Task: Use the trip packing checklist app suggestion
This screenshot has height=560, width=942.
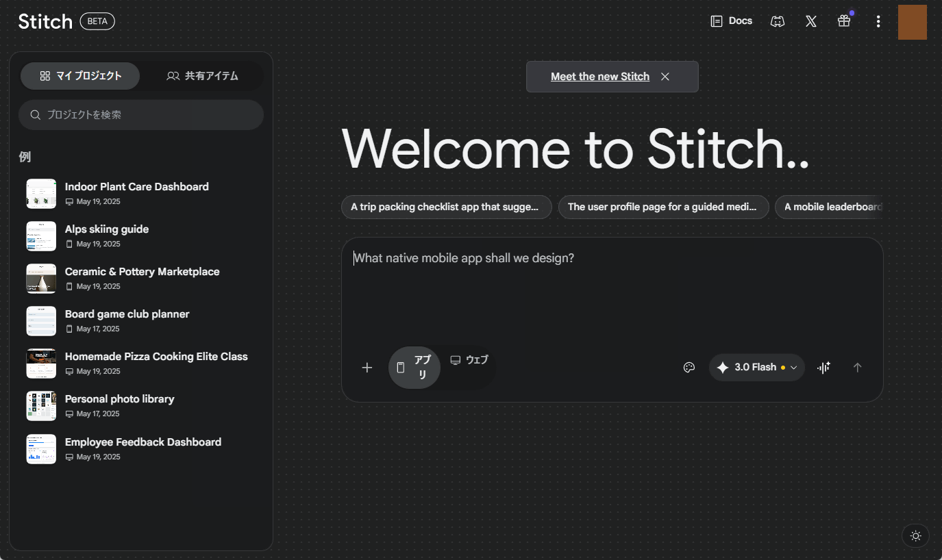Action: pos(447,207)
